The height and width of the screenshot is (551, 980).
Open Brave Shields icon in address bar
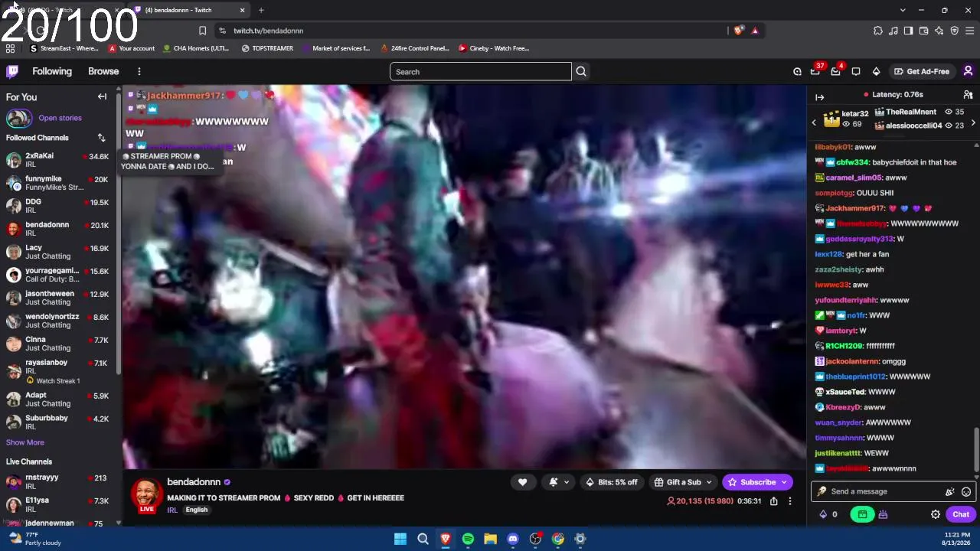pos(738,31)
